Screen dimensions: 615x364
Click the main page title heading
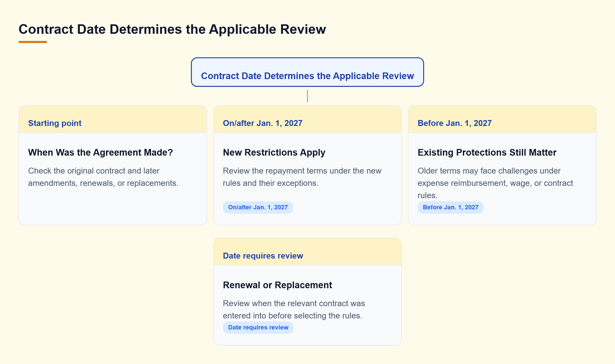tap(172, 29)
